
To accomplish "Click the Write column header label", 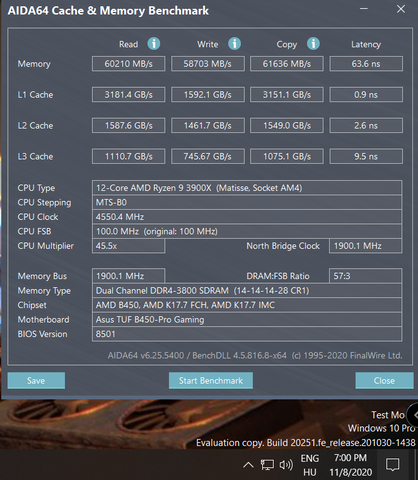I will [x=207, y=44].
